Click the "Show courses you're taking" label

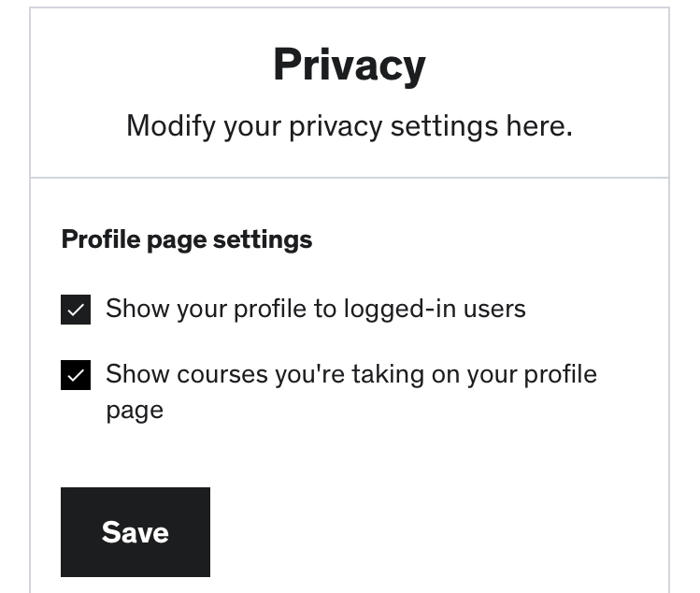coord(350,375)
